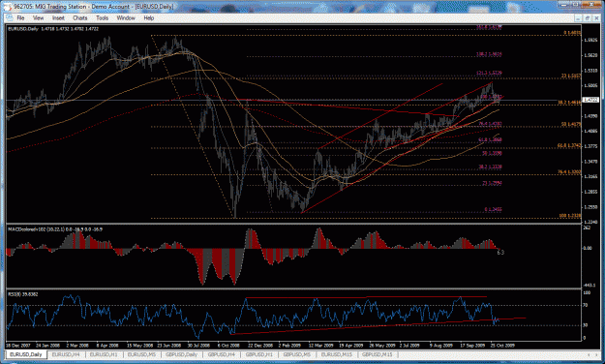Restore the inner chart window
The height and width of the screenshot is (364, 605).
click(x=587, y=18)
